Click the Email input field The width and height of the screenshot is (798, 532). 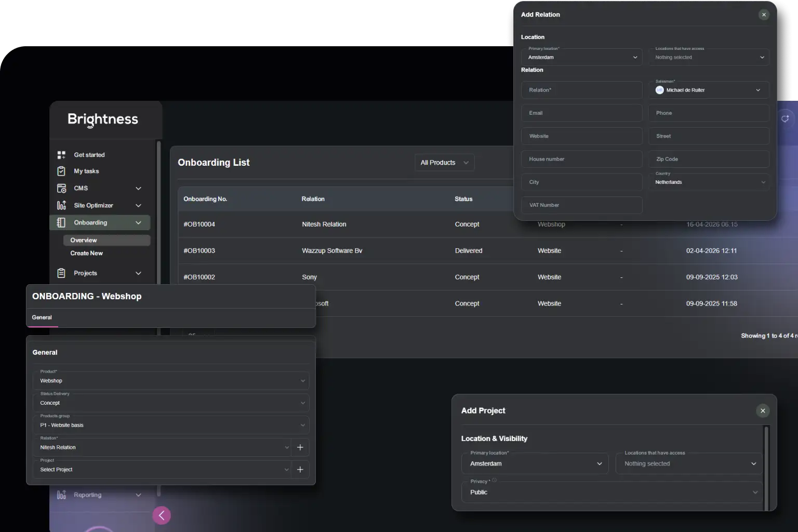coord(582,113)
